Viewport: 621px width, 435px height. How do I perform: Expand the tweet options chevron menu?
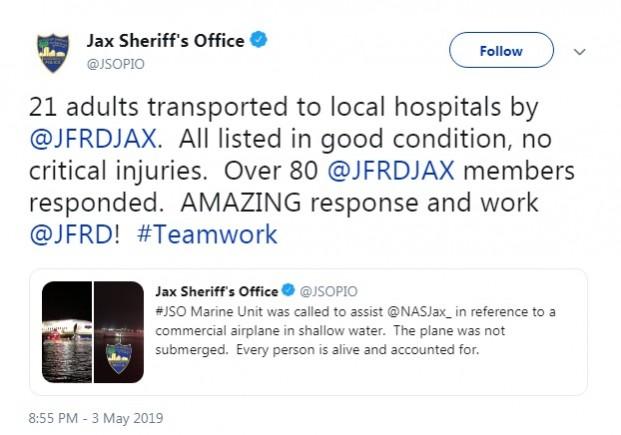(x=579, y=51)
